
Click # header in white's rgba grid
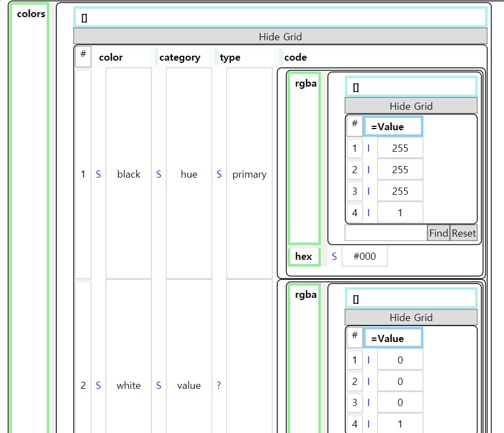(x=355, y=338)
